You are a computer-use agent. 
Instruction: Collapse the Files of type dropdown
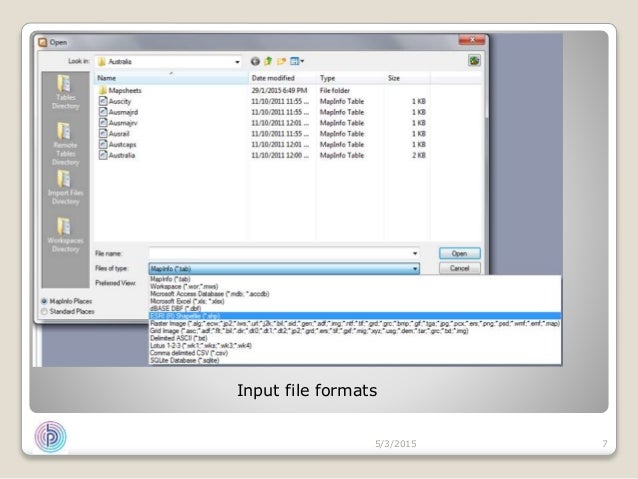[415, 269]
